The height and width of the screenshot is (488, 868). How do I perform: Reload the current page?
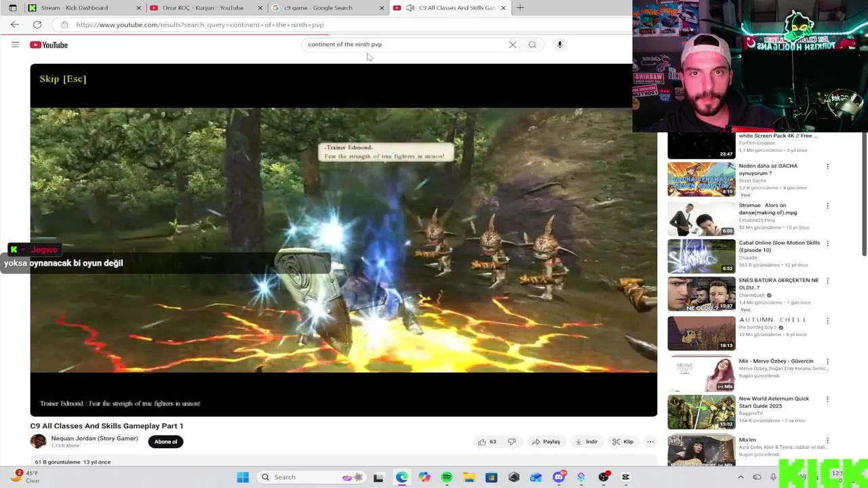click(x=37, y=24)
